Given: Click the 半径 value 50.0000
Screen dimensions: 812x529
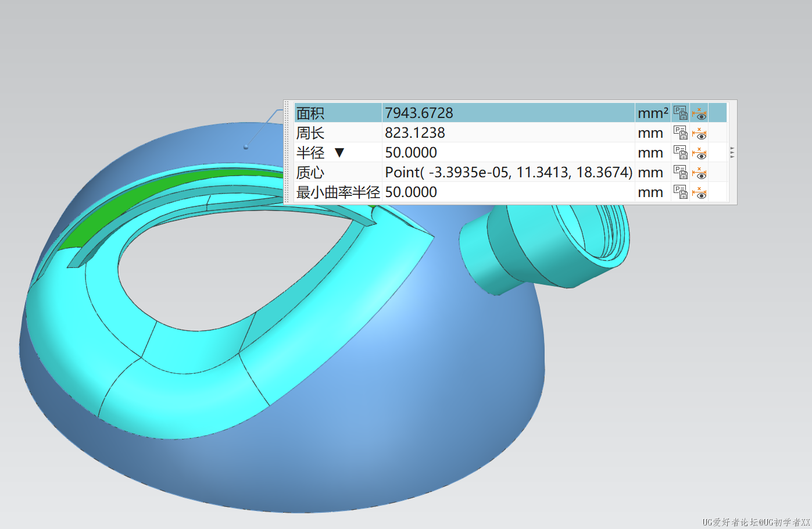Looking at the screenshot, I should coord(410,152).
